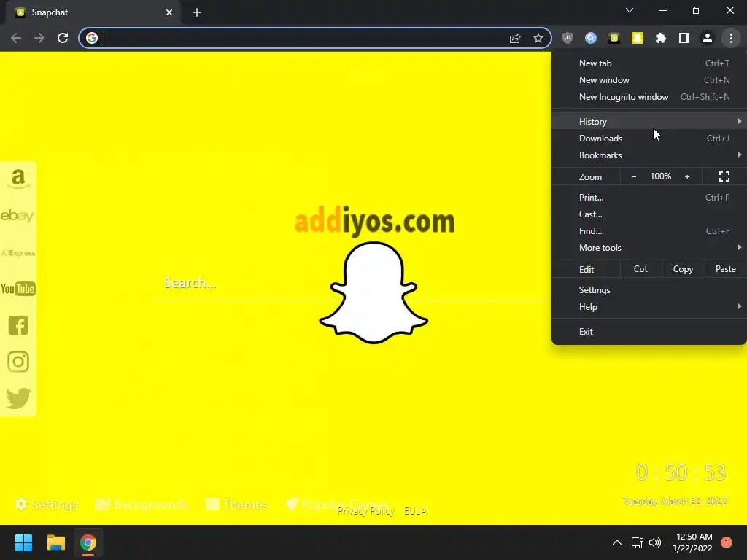The width and height of the screenshot is (747, 560).
Task: Expand the Help submenu
Action: click(x=649, y=307)
